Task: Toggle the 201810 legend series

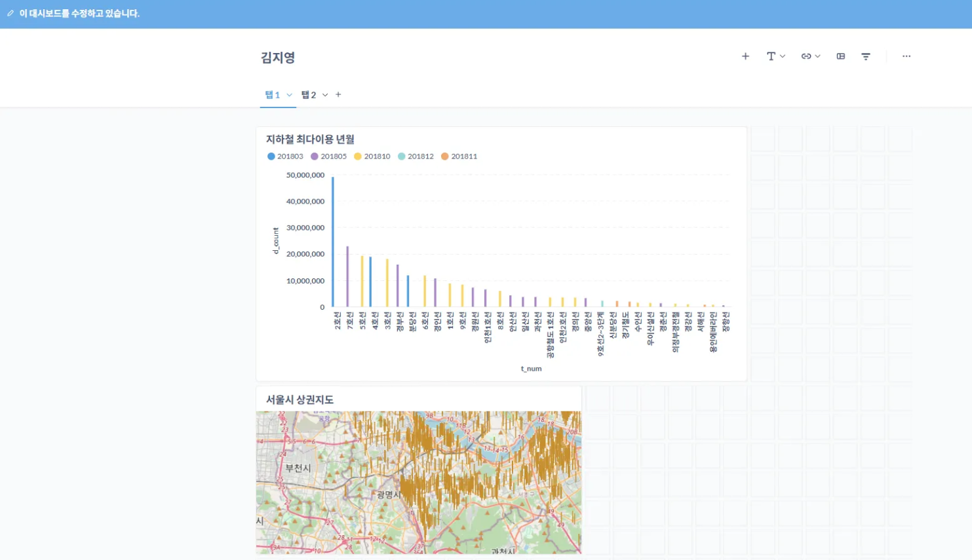Action: (x=372, y=157)
